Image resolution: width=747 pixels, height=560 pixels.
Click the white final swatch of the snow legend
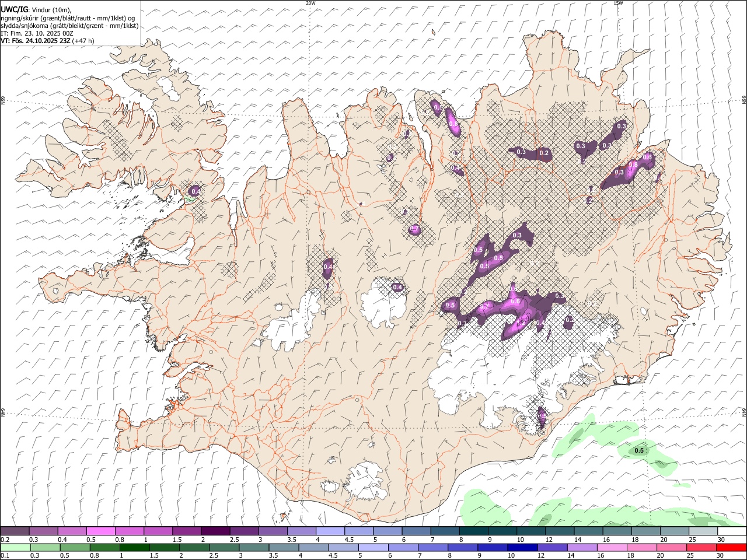(x=732, y=531)
